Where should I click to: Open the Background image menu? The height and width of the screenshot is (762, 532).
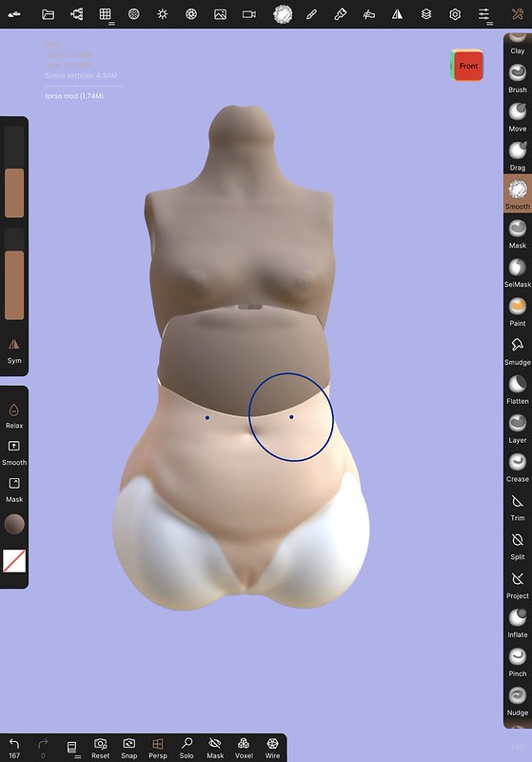(x=220, y=14)
